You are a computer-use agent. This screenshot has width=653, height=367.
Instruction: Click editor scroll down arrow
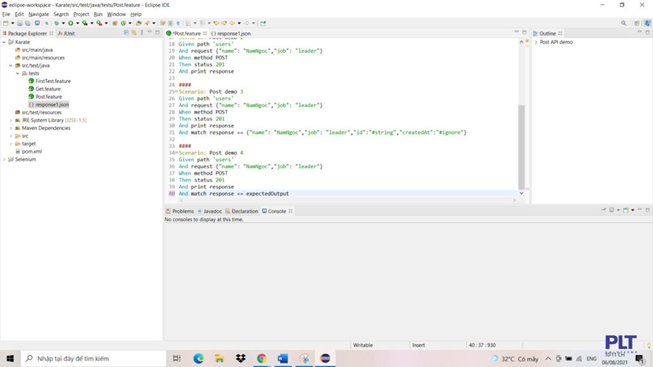click(521, 193)
